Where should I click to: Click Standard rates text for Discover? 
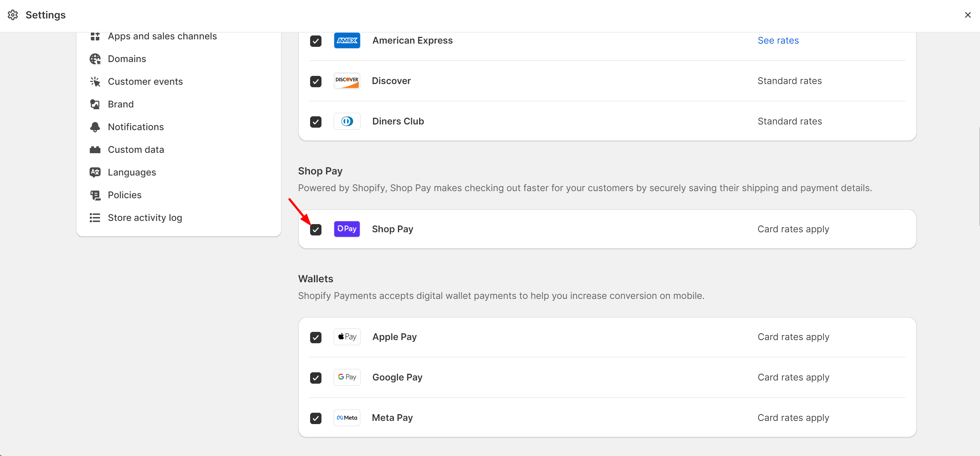point(789,80)
